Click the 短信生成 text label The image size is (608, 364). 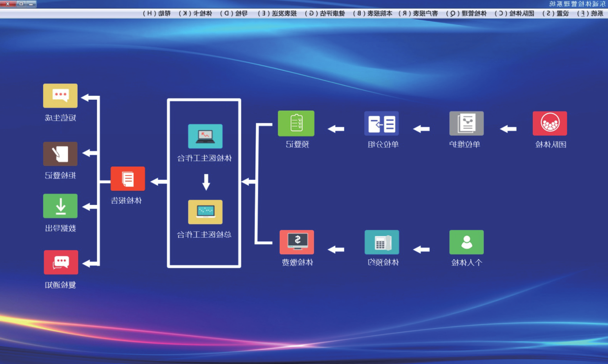(x=60, y=117)
